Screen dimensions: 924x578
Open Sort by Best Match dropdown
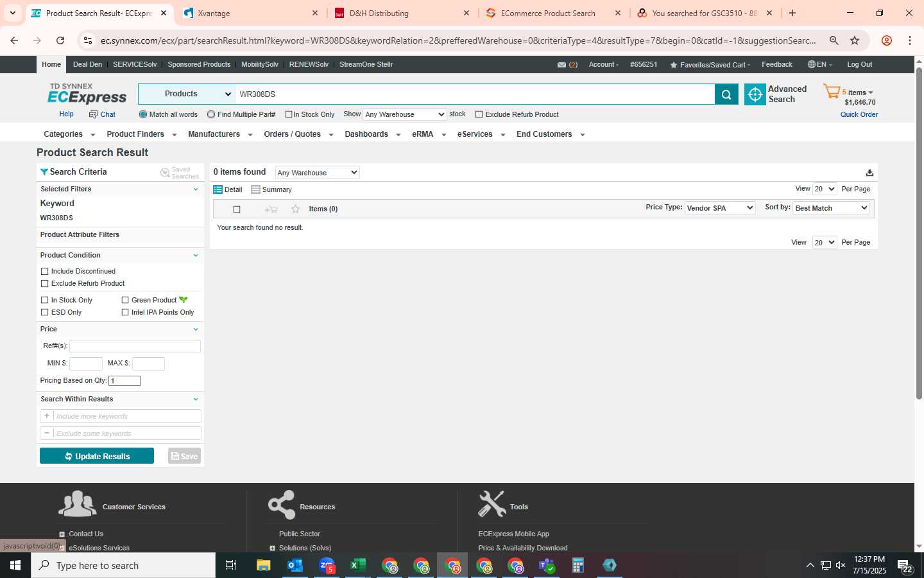tap(832, 208)
